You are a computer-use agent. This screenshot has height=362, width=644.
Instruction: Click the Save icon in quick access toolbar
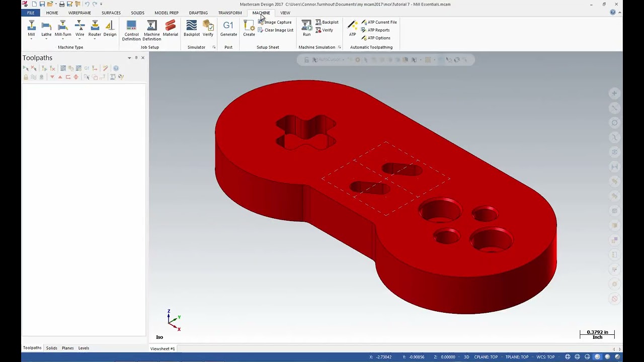42,4
